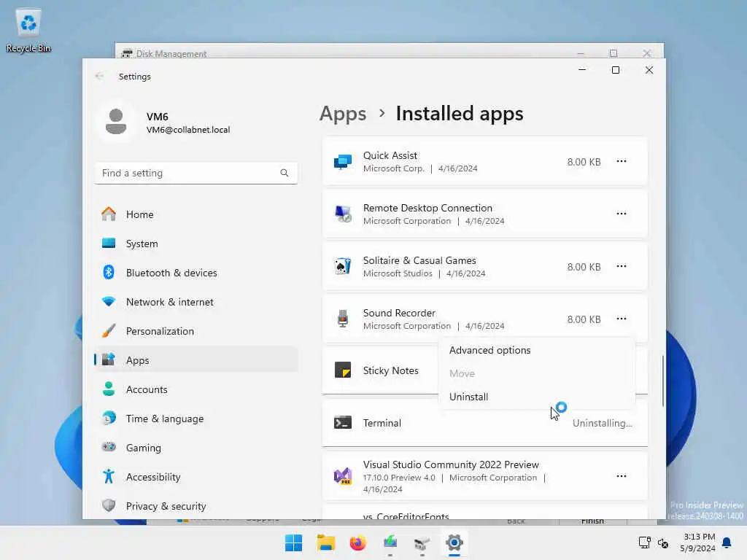Open File Explorer from the taskbar
Viewport: 747px width, 560px height.
point(326,542)
